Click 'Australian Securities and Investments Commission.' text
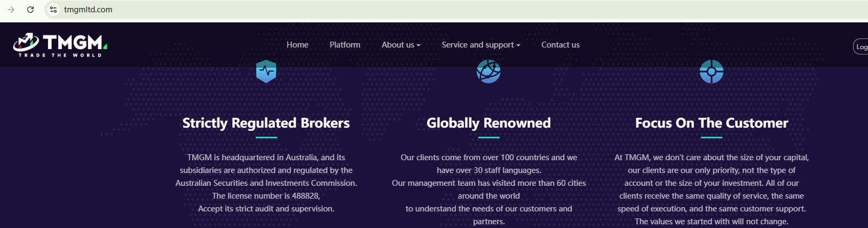This screenshot has height=228, width=868. pyautogui.click(x=266, y=183)
